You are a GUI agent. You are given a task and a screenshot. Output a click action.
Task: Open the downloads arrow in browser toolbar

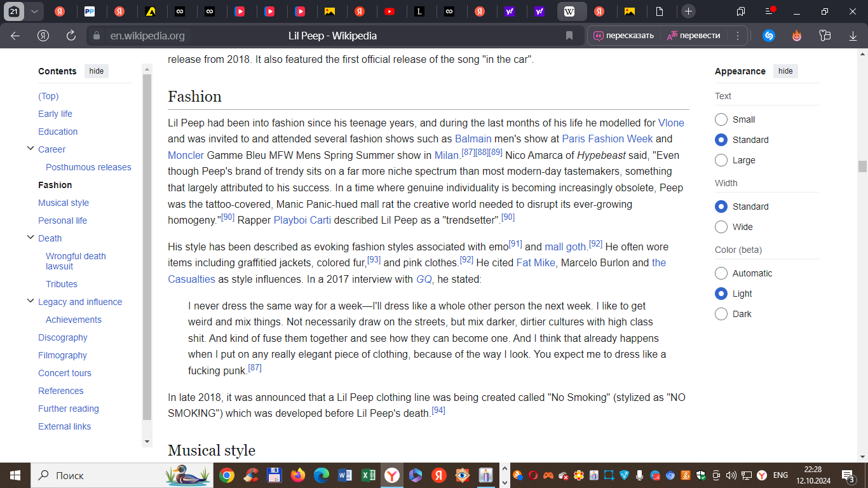click(x=853, y=36)
